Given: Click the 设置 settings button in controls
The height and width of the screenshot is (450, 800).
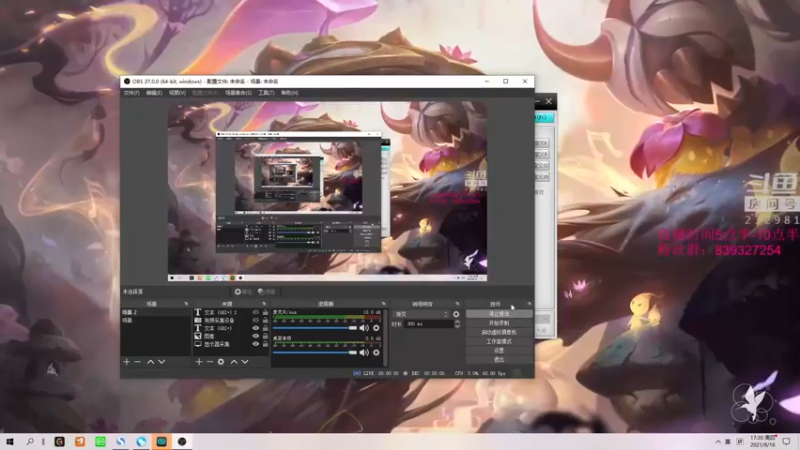Looking at the screenshot, I should tap(499, 351).
